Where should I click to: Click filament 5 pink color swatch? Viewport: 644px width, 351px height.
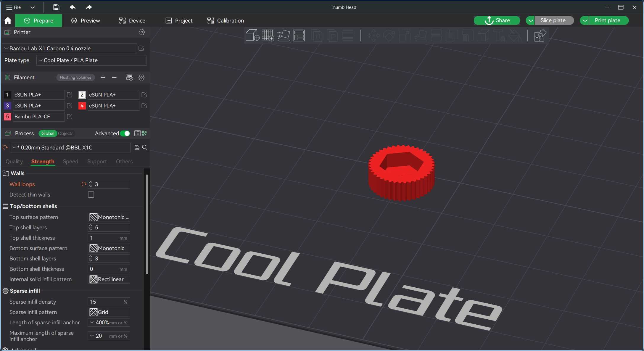(x=7, y=117)
